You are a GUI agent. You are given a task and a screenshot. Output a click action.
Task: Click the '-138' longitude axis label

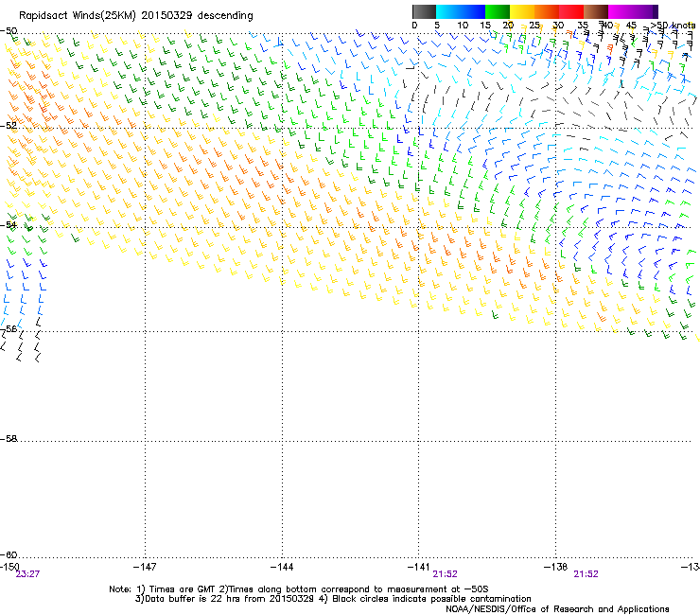click(x=556, y=567)
